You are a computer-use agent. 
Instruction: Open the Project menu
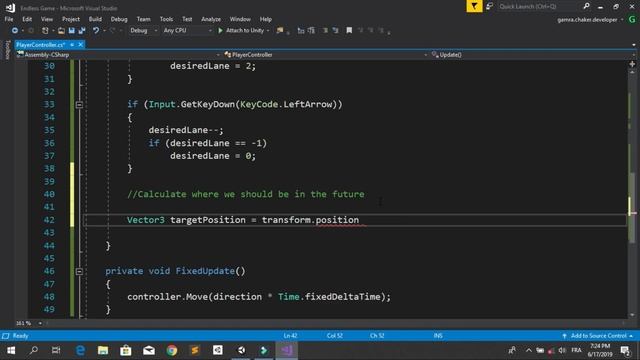[71, 19]
